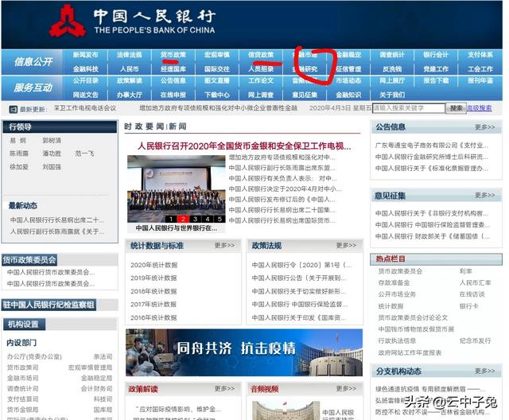Open 新闻发布 in the navigation bar
509x420 pixels.
point(85,55)
